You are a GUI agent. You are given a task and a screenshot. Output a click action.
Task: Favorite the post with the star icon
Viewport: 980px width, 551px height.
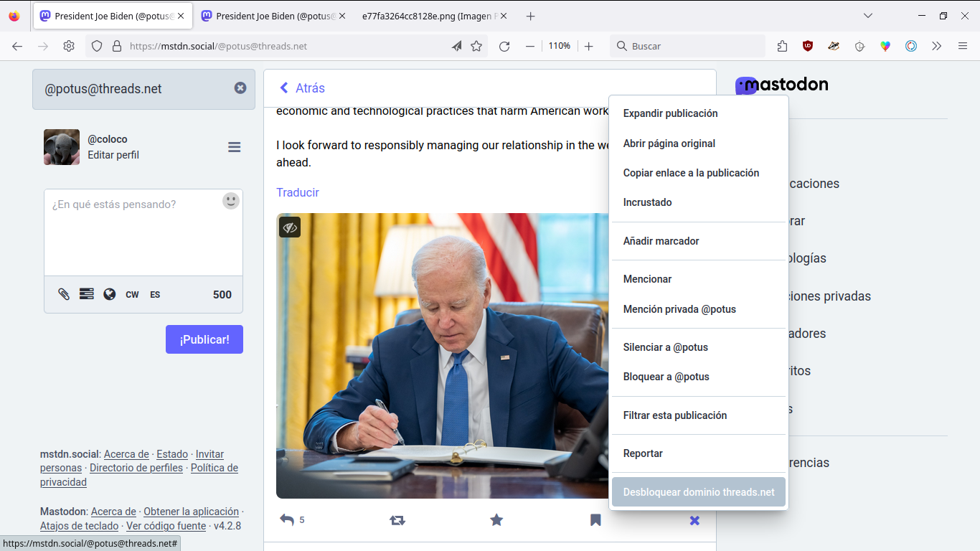(x=496, y=520)
